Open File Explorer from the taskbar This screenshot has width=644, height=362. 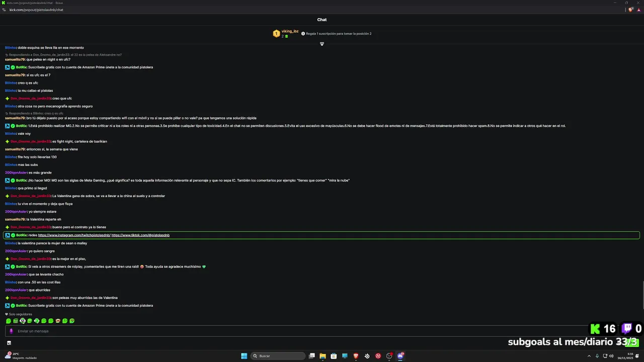click(323, 356)
